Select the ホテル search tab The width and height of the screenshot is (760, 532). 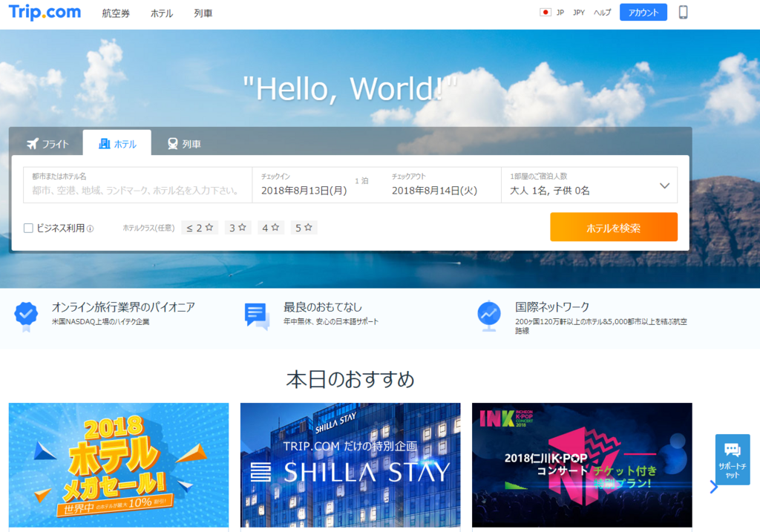[117, 143]
